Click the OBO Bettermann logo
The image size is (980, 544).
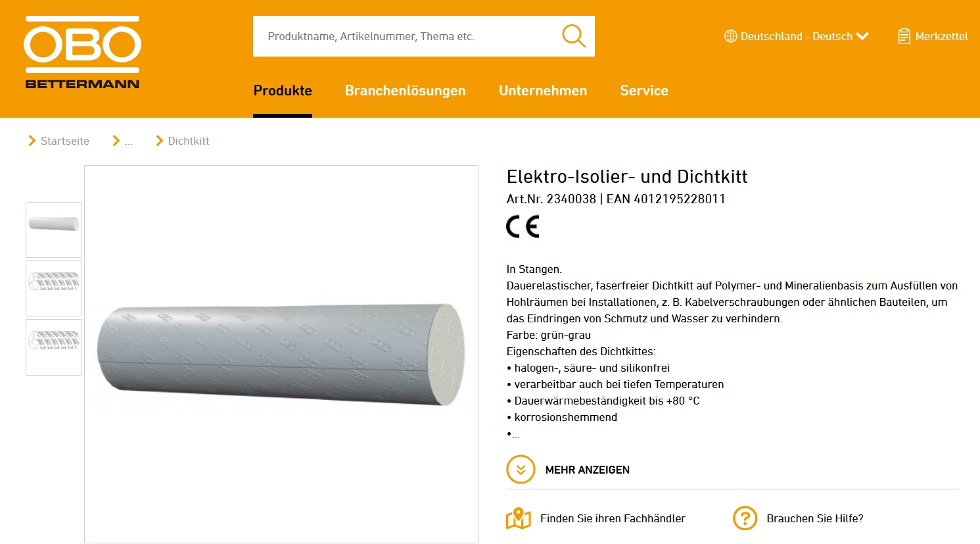coord(82,53)
